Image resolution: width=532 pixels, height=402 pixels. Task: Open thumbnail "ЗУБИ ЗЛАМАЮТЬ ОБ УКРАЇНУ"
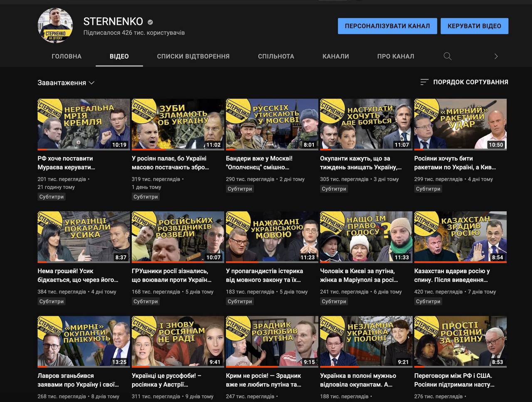click(178, 124)
